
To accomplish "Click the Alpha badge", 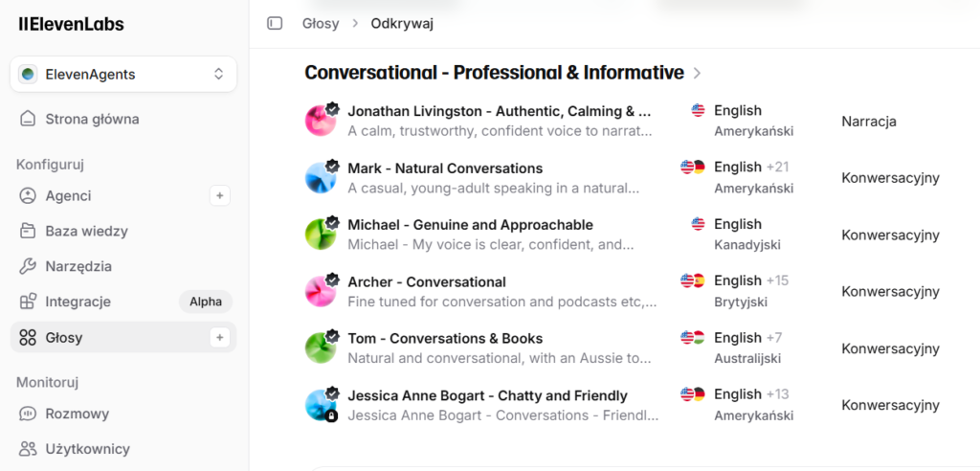I will tap(207, 302).
